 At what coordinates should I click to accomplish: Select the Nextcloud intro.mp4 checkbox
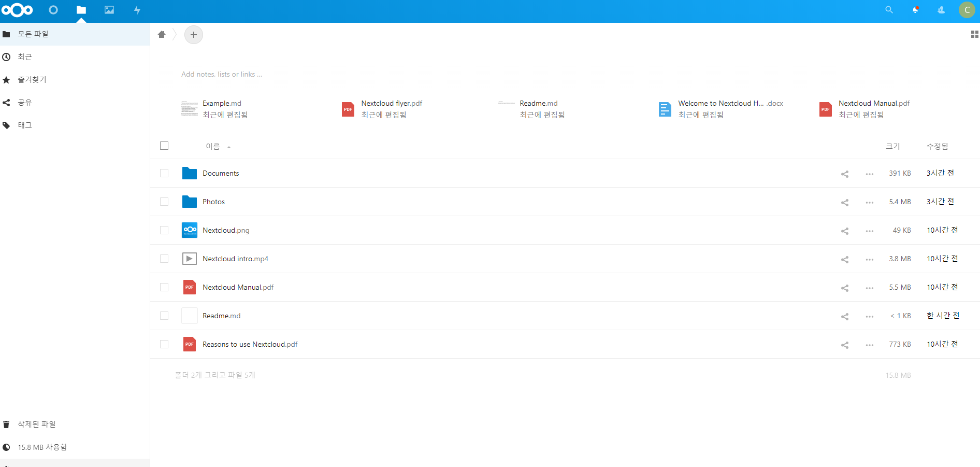164,259
